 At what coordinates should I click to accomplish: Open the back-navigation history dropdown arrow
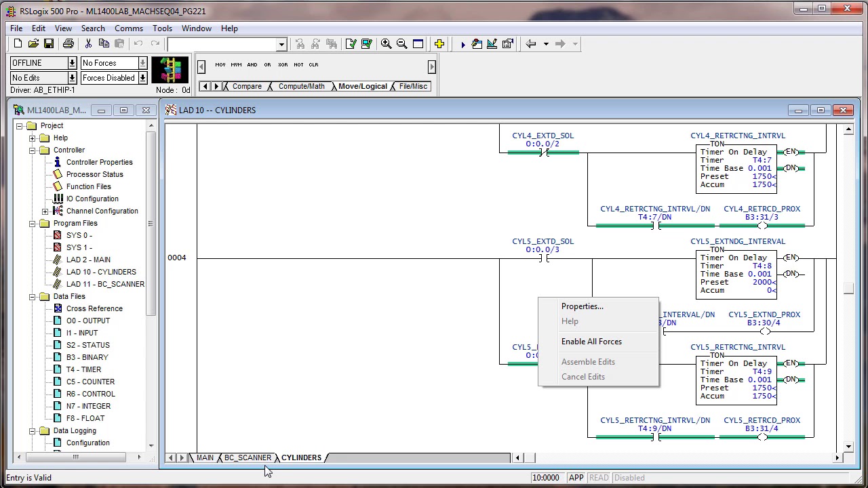546,44
